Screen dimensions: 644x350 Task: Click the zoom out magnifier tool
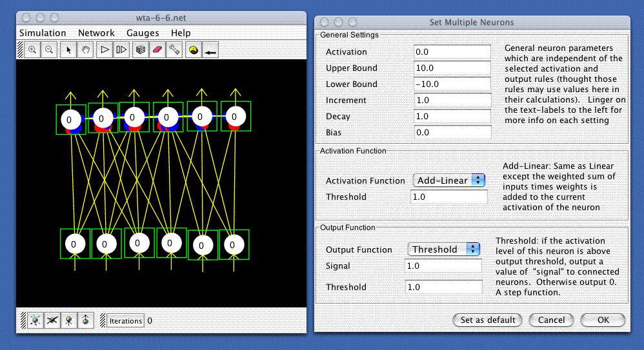48,50
